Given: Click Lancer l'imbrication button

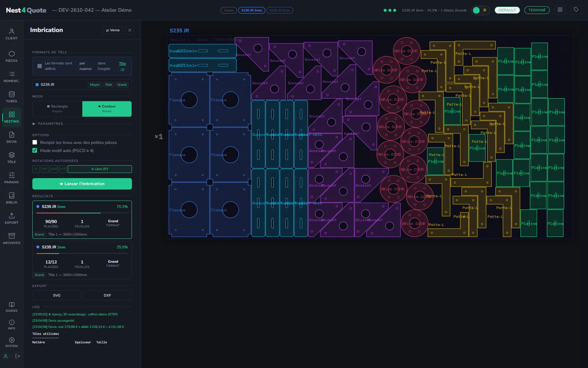Looking at the screenshot, I should tap(82, 184).
